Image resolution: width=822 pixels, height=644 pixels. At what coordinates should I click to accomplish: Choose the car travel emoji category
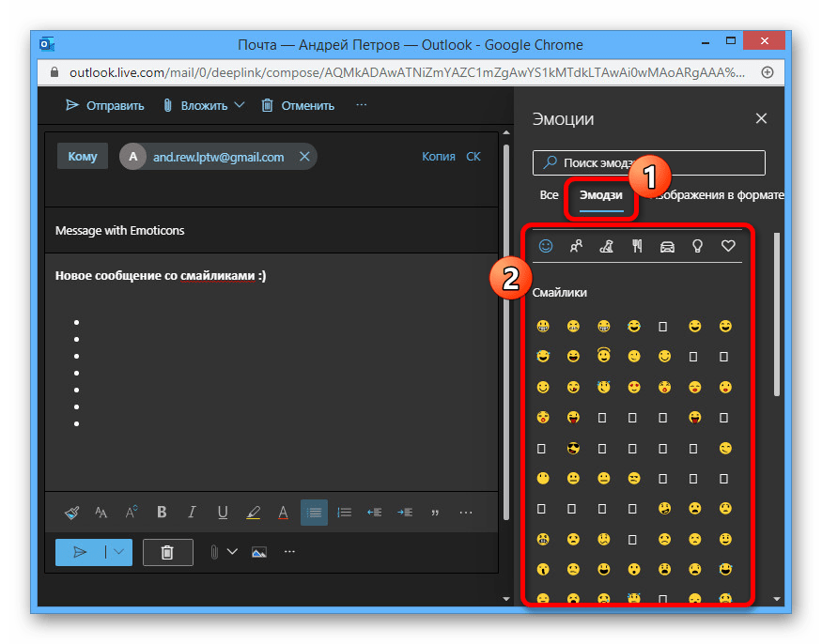pos(667,246)
